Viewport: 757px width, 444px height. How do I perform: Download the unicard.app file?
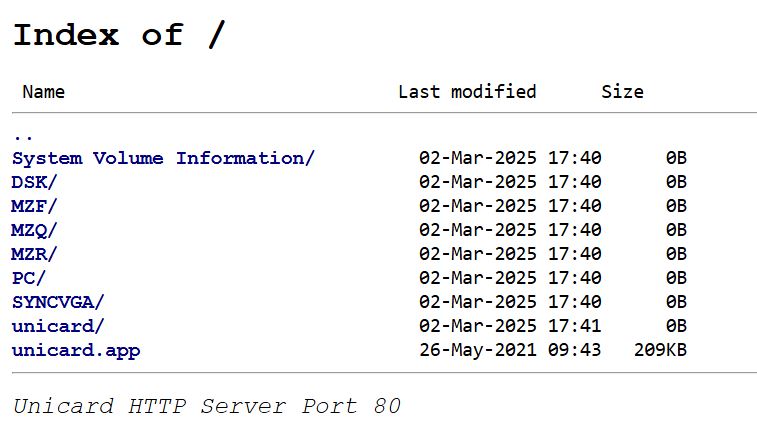click(76, 350)
